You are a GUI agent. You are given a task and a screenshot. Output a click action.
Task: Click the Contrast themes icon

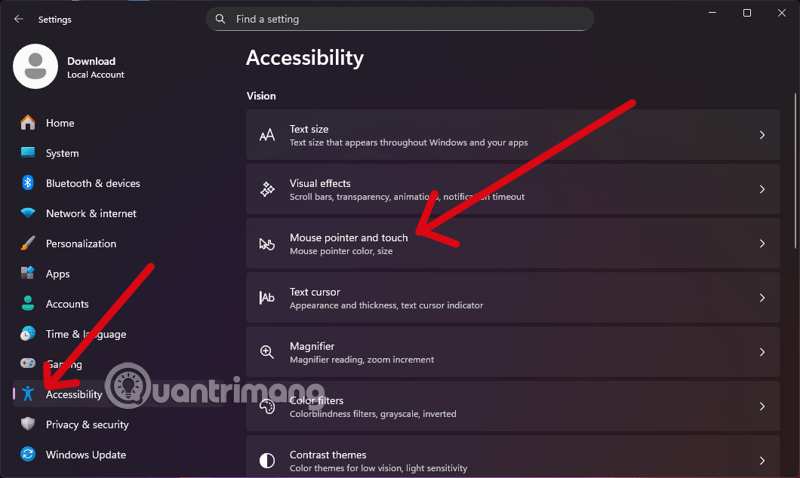point(267,461)
